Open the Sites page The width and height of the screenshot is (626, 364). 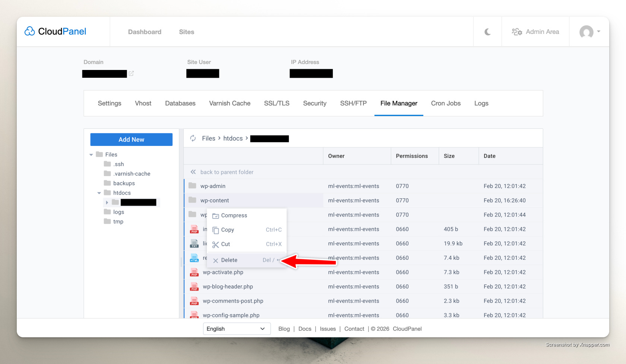point(186,32)
